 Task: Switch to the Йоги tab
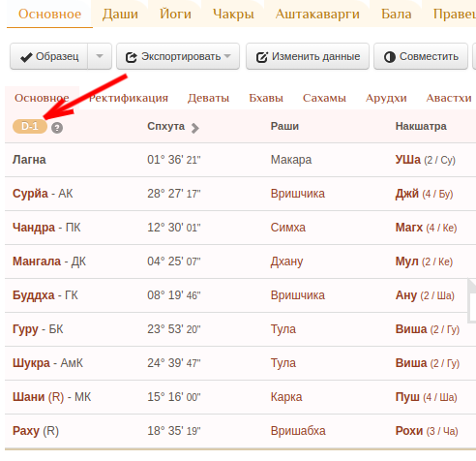(x=175, y=14)
